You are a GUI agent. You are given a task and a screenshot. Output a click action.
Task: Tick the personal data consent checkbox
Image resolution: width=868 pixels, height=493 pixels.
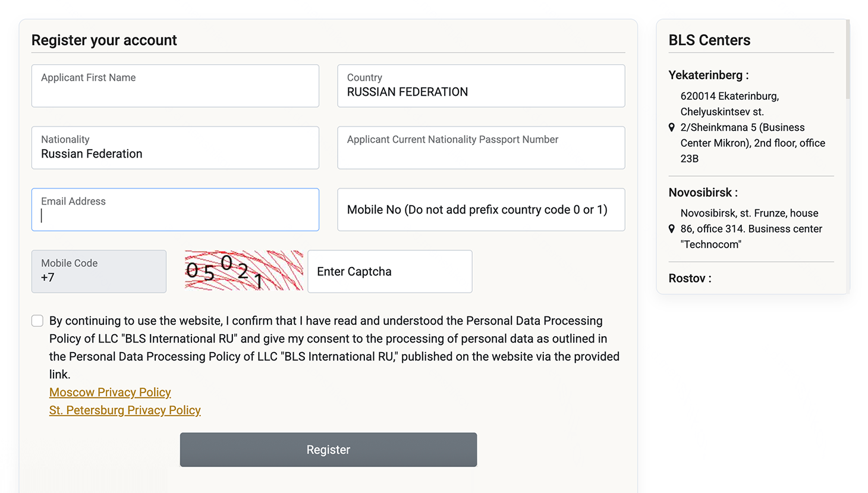click(x=37, y=321)
